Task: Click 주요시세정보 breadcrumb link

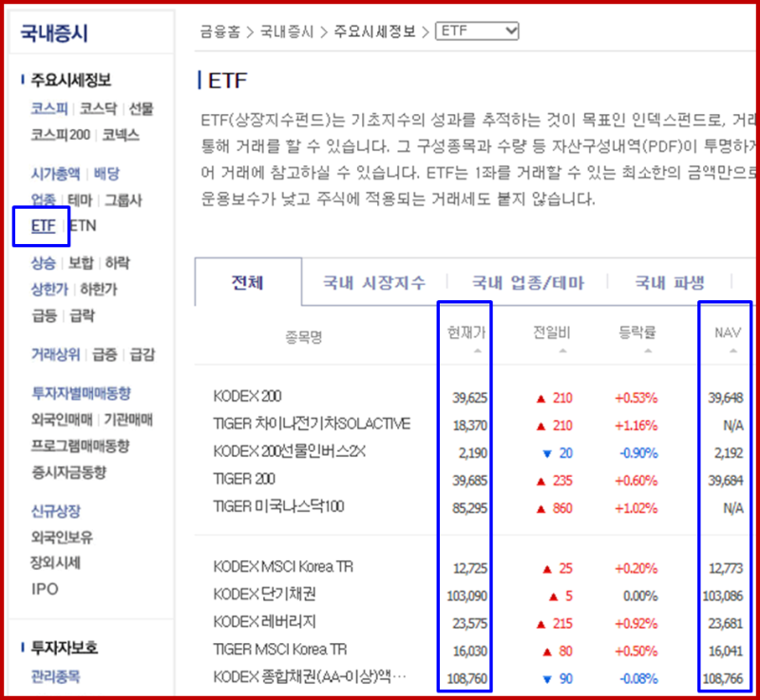Action: (374, 32)
